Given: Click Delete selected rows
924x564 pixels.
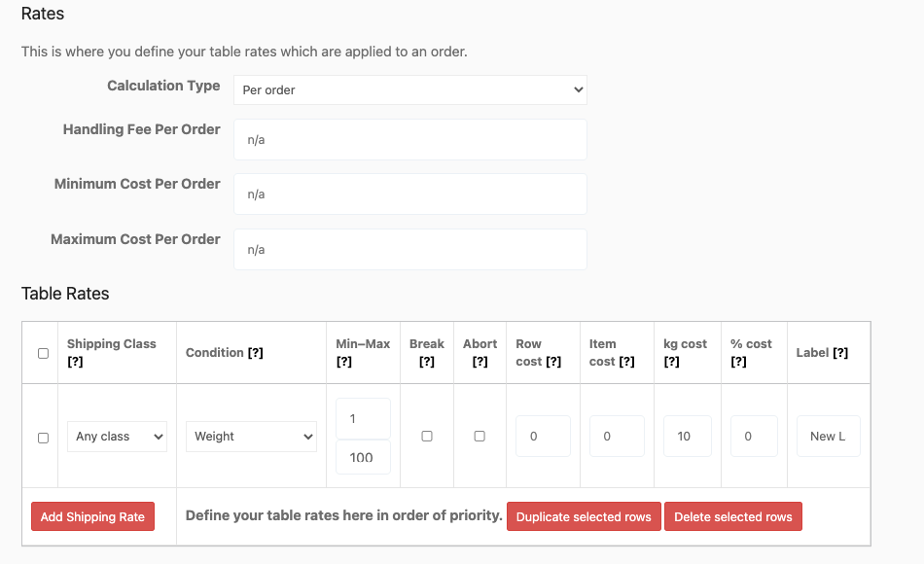Looking at the screenshot, I should [733, 516].
